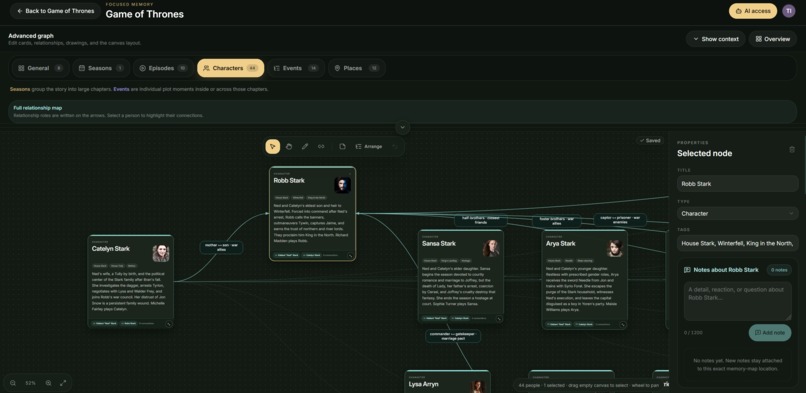Screen dimensions: 806x393
Task: Switch to the Episodes tab
Action: click(163, 68)
